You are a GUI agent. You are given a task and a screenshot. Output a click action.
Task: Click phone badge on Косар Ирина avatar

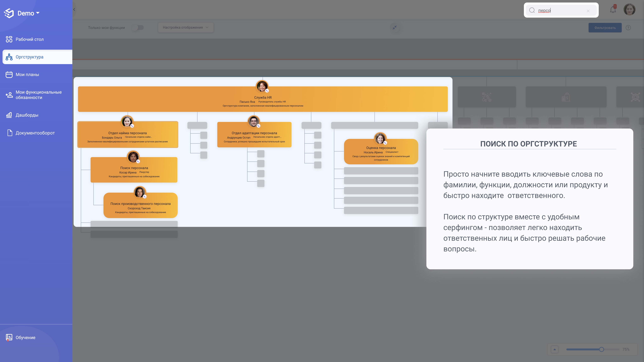138,161
